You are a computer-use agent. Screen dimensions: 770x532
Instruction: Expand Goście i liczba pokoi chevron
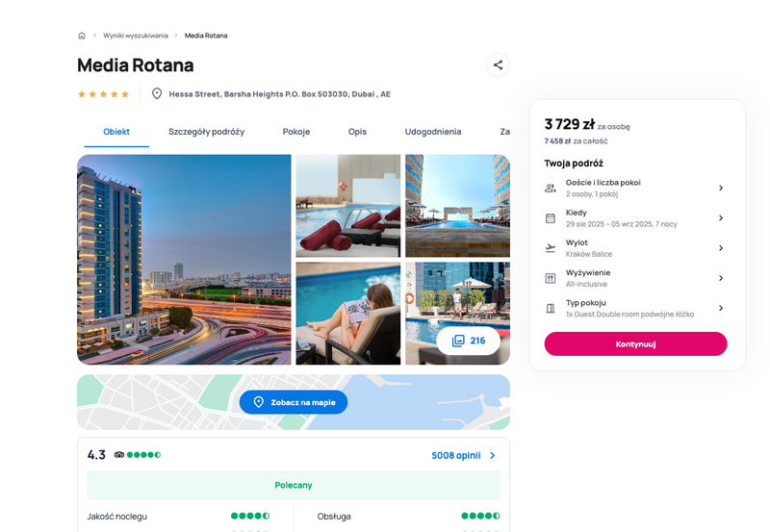[721, 188]
